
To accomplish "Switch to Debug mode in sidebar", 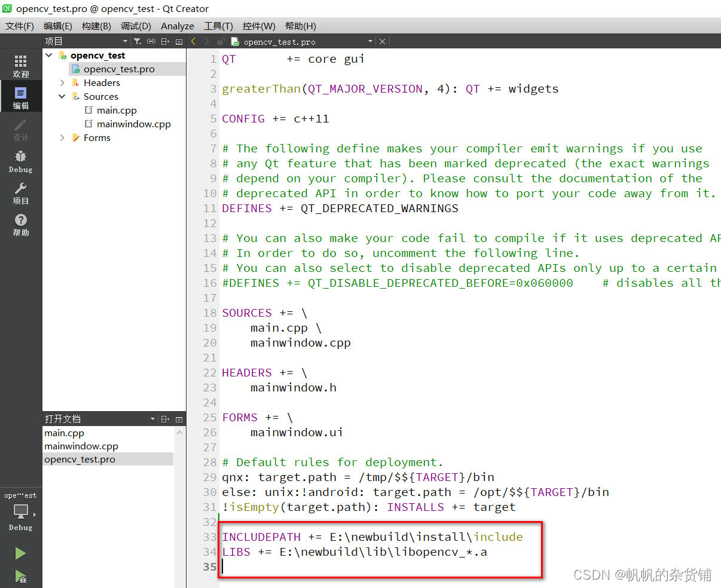I will click(21, 161).
